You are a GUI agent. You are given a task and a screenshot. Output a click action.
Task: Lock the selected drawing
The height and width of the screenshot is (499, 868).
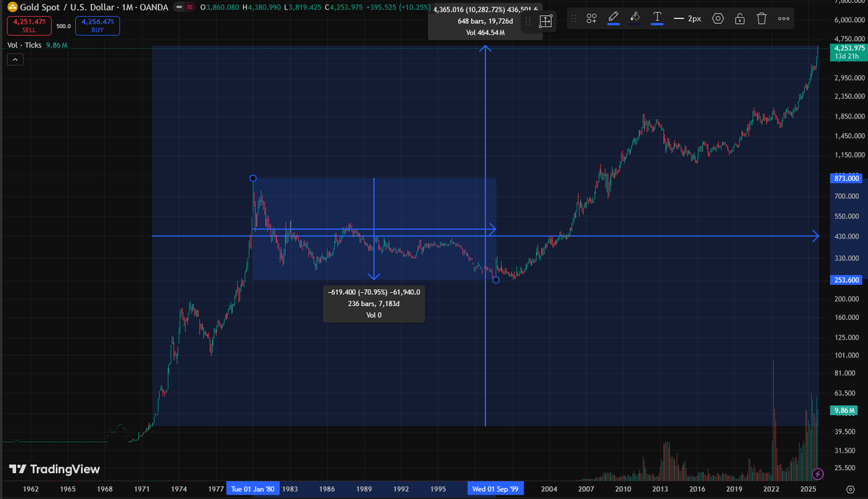[x=740, y=18]
